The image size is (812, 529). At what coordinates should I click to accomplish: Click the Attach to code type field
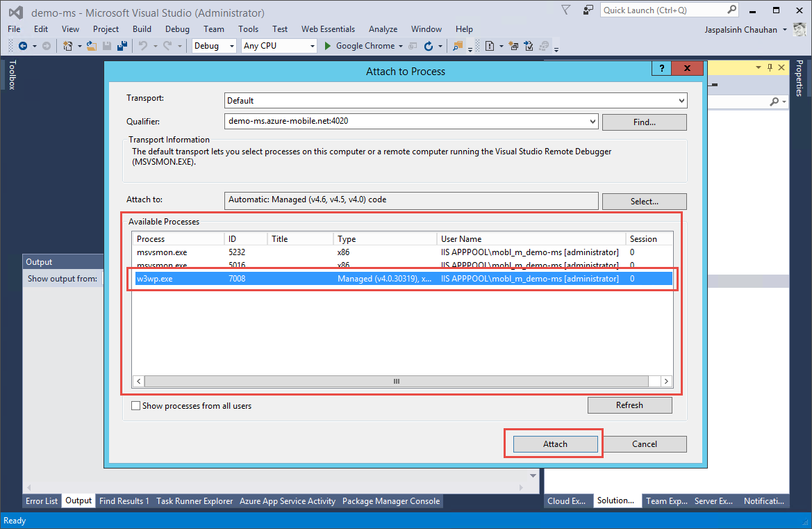(411, 200)
